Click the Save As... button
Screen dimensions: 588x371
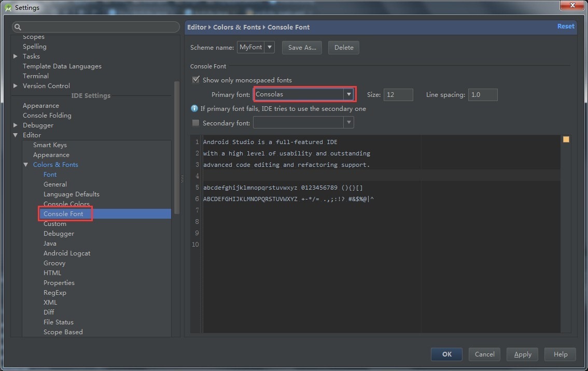[302, 48]
